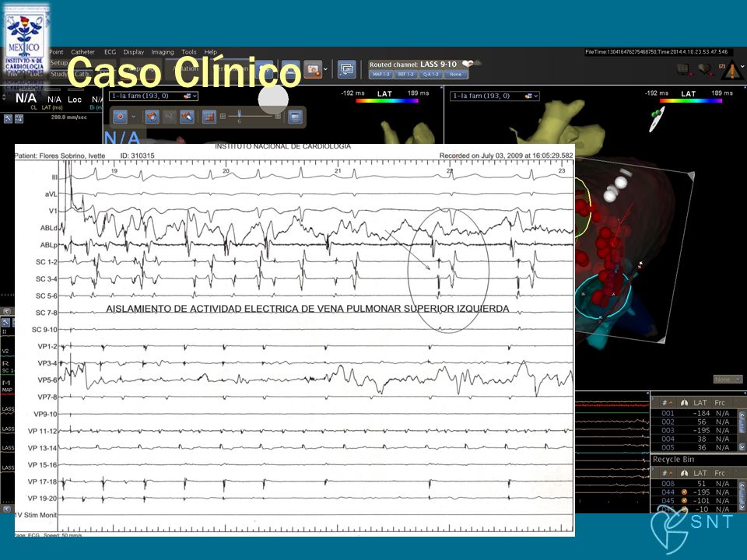Select point 005 with LAT 36
The height and width of the screenshot is (560, 747).
[x=695, y=448]
